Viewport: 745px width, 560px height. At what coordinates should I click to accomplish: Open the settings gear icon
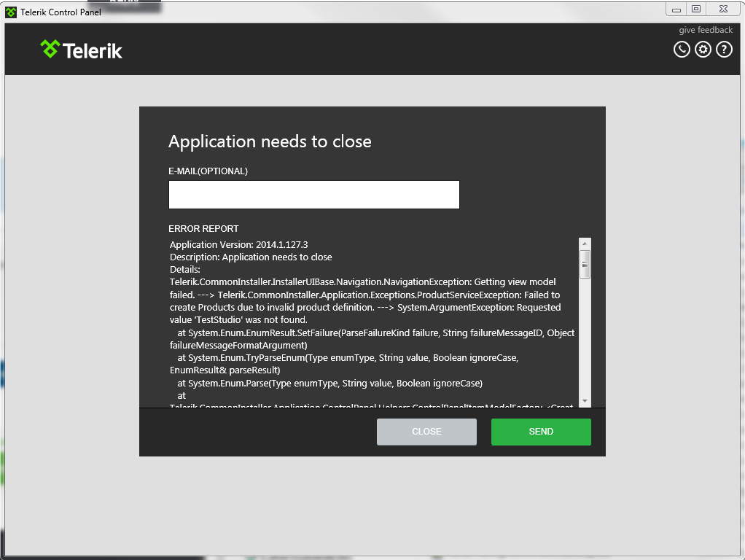(703, 50)
